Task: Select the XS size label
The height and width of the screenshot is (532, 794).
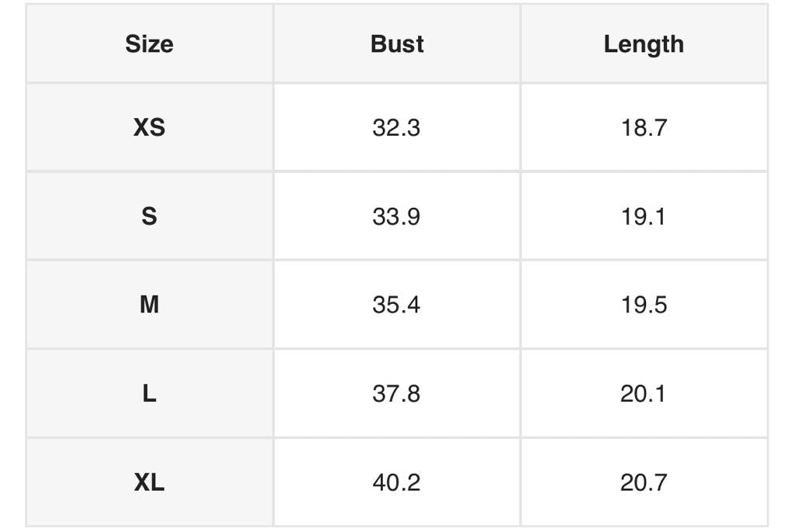Action: click(149, 127)
